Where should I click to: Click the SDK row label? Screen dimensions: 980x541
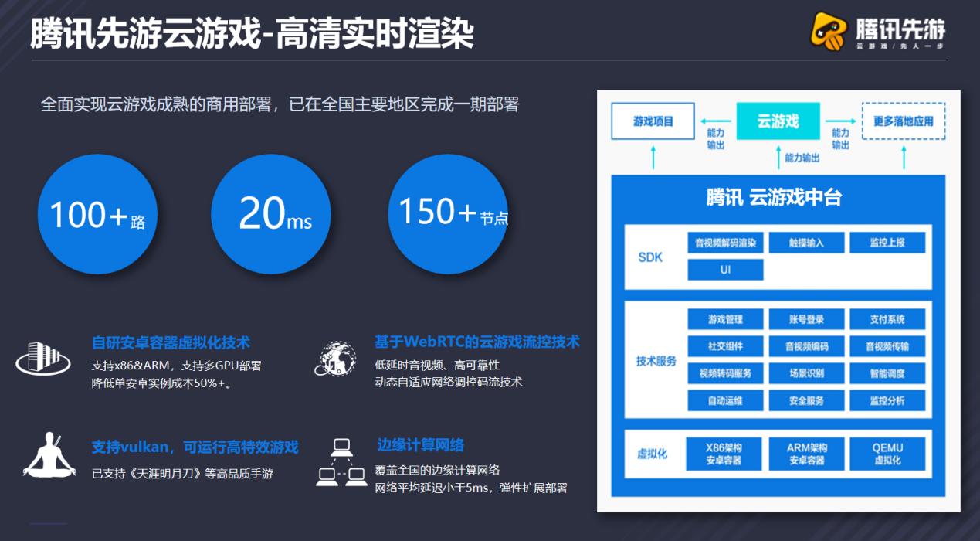pyautogui.click(x=650, y=257)
